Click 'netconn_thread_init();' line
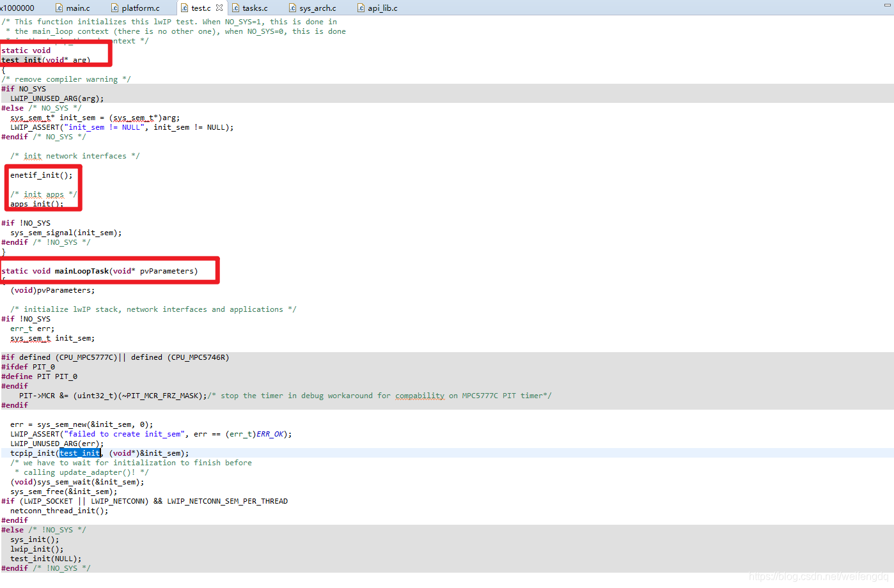The image size is (894, 588). pos(59,511)
